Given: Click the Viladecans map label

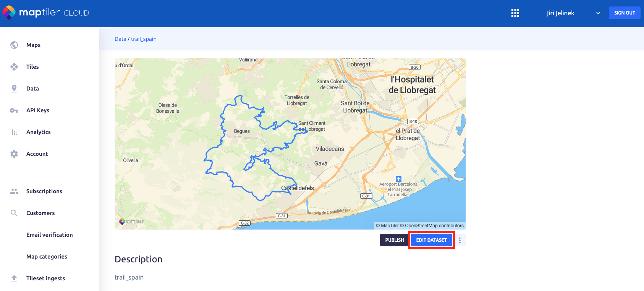Looking at the screenshot, I should [x=330, y=149].
